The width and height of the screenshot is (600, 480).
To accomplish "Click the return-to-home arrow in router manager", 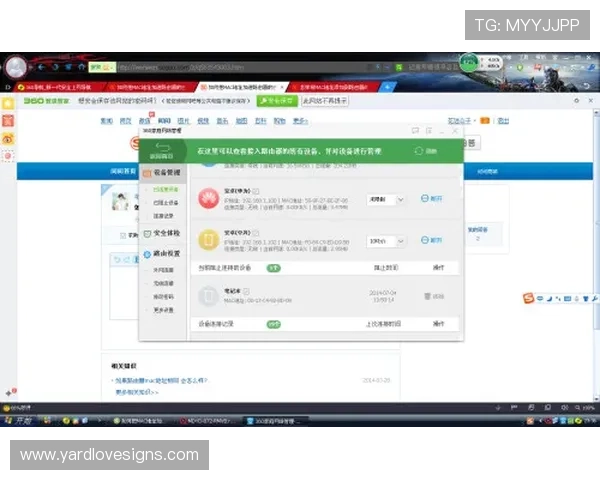I will [x=162, y=151].
